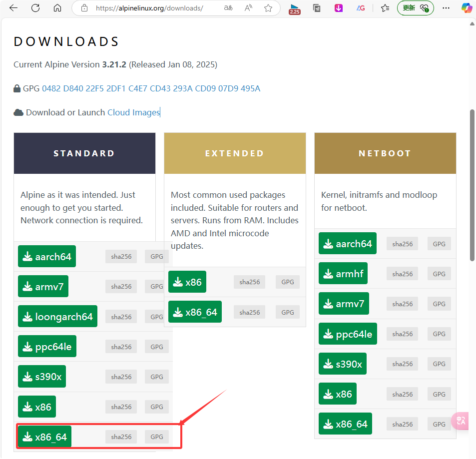This screenshot has width=476, height=459.
Task: Download Standard s390x image
Action: pyautogui.click(x=42, y=377)
